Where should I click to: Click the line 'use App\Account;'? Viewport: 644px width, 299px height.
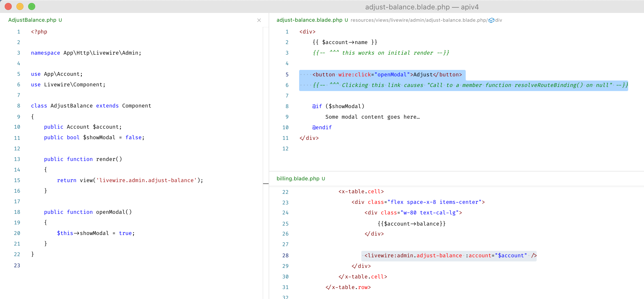point(57,74)
